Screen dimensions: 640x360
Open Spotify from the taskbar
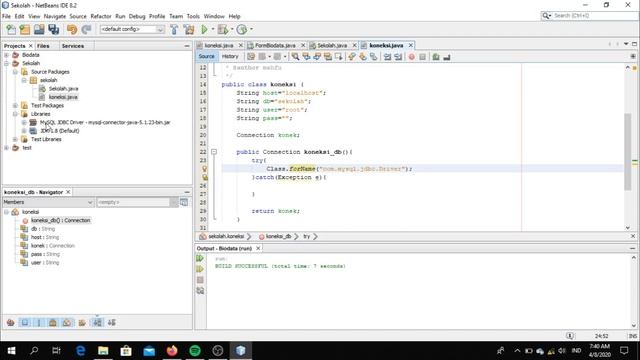[195, 350]
